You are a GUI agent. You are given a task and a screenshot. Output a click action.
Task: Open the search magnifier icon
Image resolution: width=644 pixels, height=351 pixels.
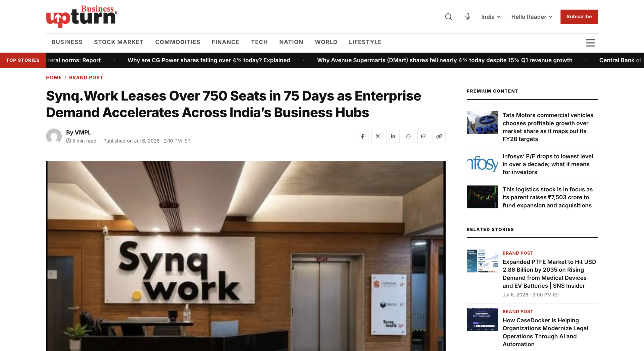(x=448, y=17)
